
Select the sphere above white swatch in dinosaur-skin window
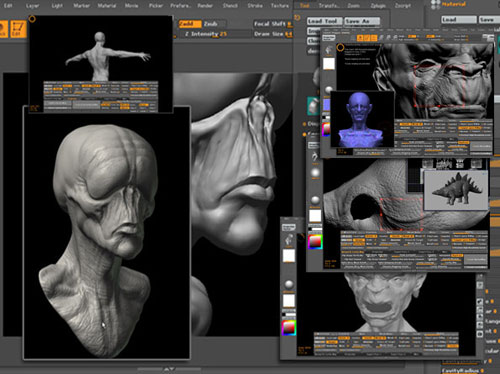coord(315,200)
